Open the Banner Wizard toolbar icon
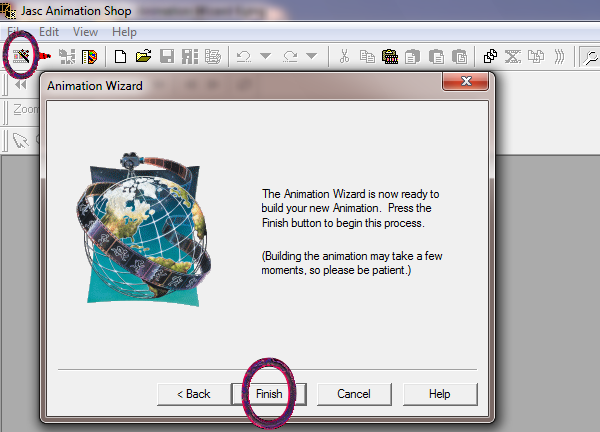The height and width of the screenshot is (432, 600). 67,57
